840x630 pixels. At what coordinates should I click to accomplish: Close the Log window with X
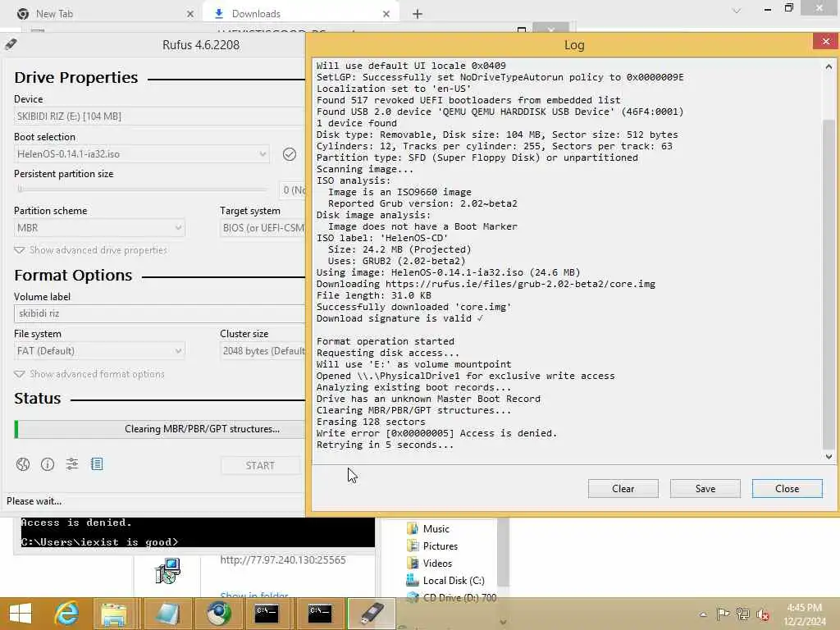point(825,41)
